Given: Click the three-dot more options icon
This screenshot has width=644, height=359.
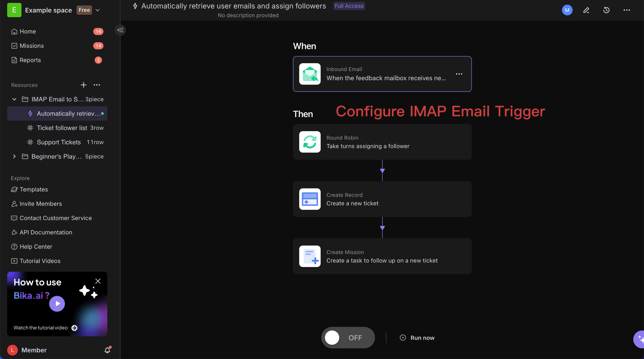Looking at the screenshot, I should (x=459, y=74).
